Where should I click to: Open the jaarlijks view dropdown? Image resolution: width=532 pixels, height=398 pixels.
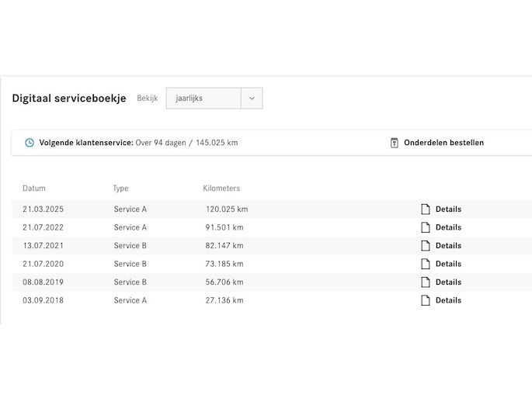[203, 99]
